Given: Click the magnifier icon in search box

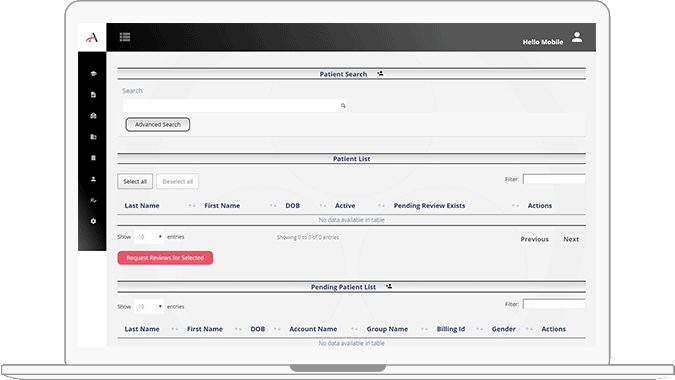Looking at the screenshot, I should (x=343, y=105).
